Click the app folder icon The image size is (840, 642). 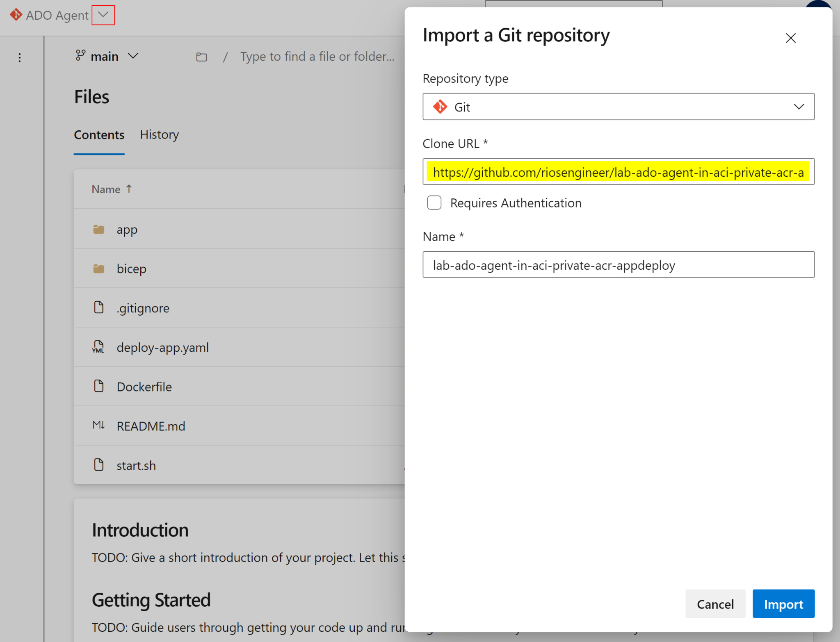coord(98,229)
